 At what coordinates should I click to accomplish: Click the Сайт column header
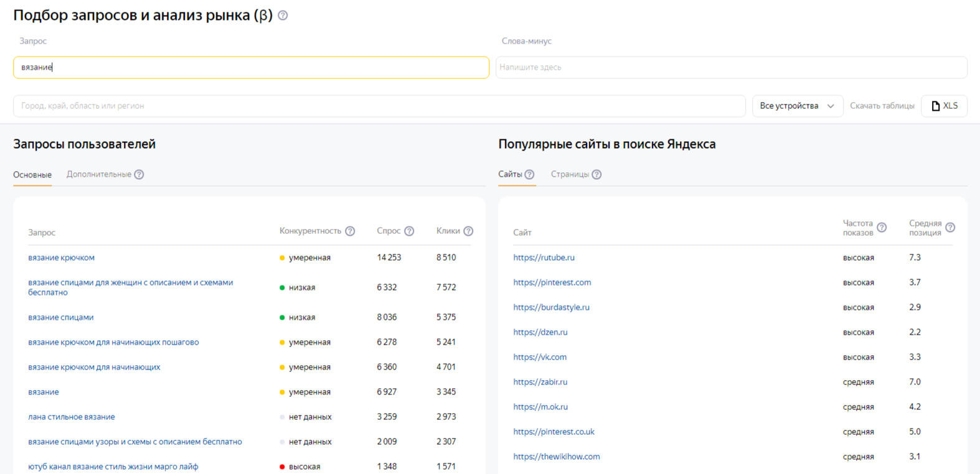(522, 233)
